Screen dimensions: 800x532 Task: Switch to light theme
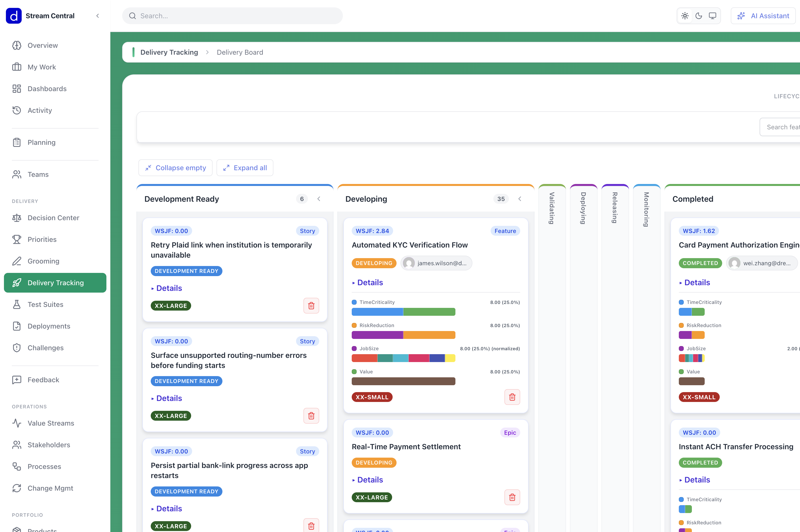(x=685, y=16)
